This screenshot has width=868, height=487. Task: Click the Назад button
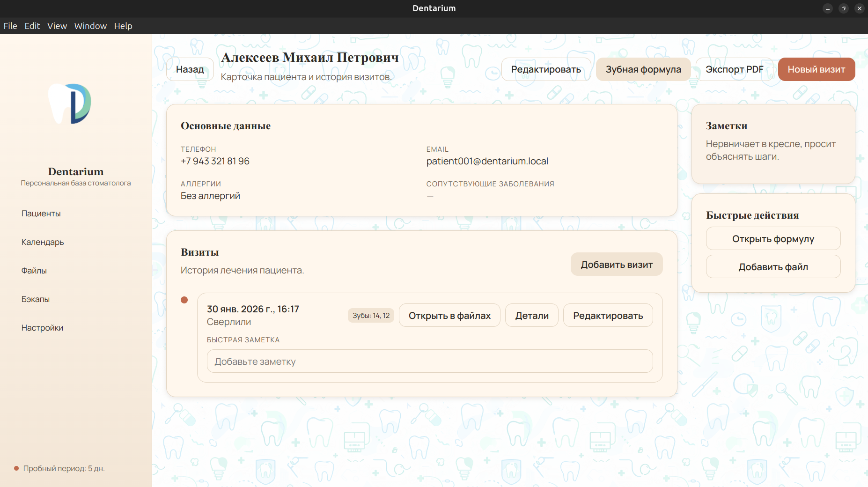tap(190, 69)
